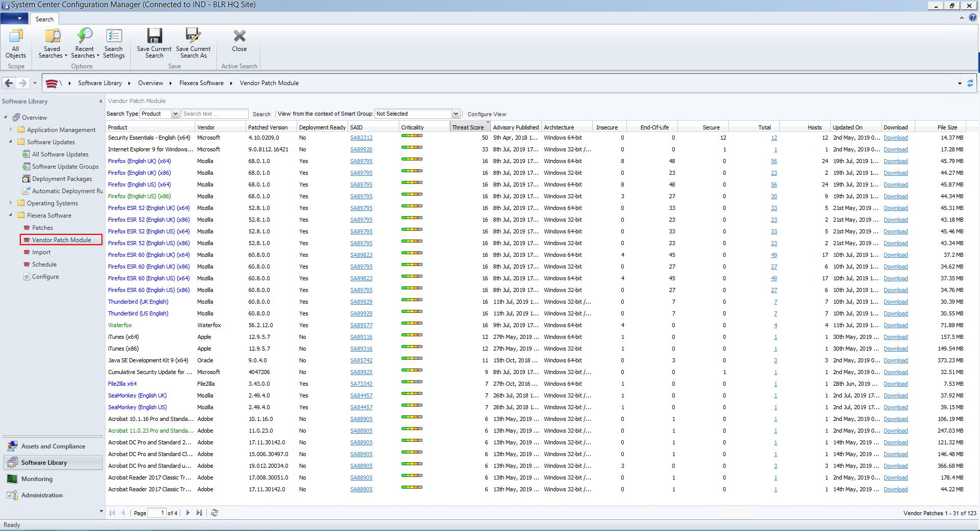
Task: Open the Smart Group dropdown
Action: [x=456, y=114]
